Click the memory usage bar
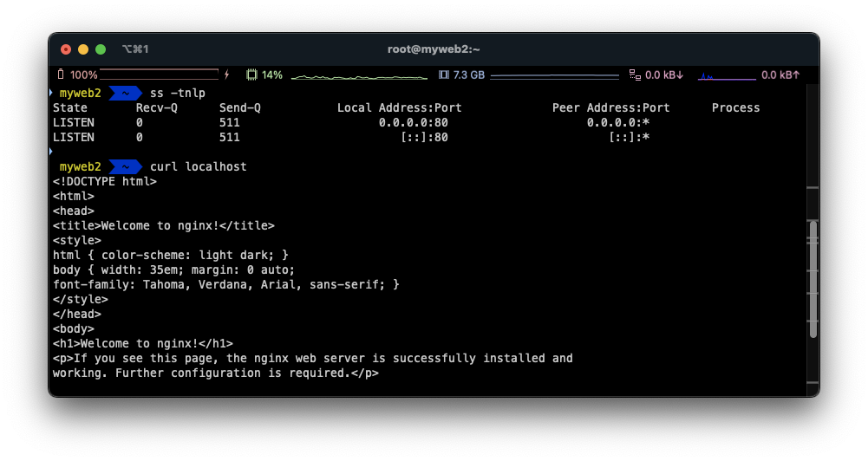 (555, 75)
